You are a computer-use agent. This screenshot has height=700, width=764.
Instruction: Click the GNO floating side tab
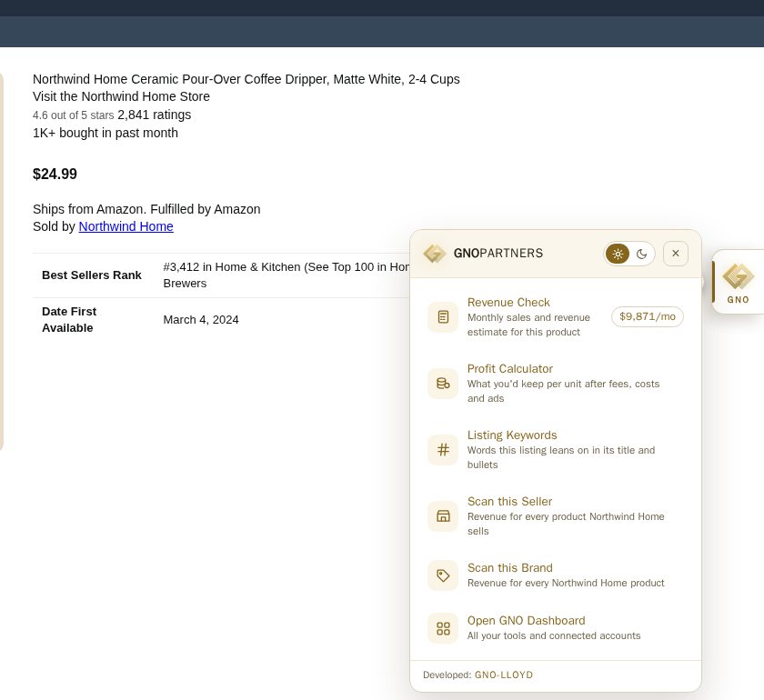coord(738,282)
